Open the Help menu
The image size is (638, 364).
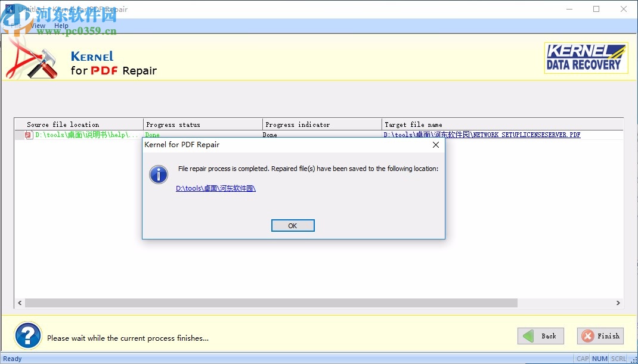(x=61, y=26)
